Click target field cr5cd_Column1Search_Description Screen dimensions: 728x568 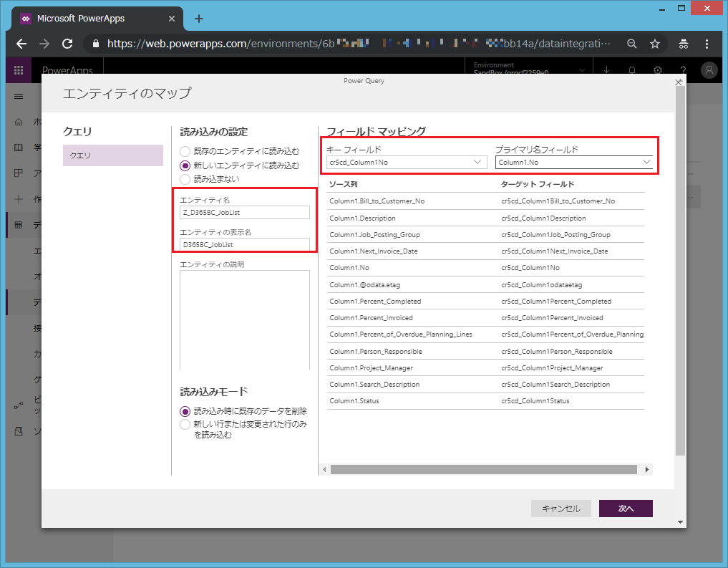[x=555, y=385]
